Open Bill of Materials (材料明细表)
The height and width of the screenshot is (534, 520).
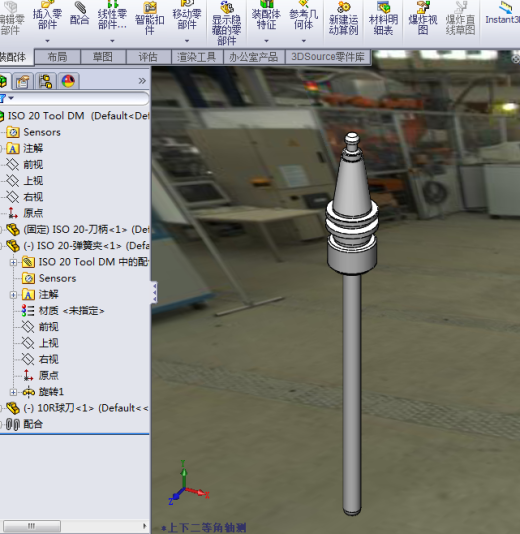point(383,18)
